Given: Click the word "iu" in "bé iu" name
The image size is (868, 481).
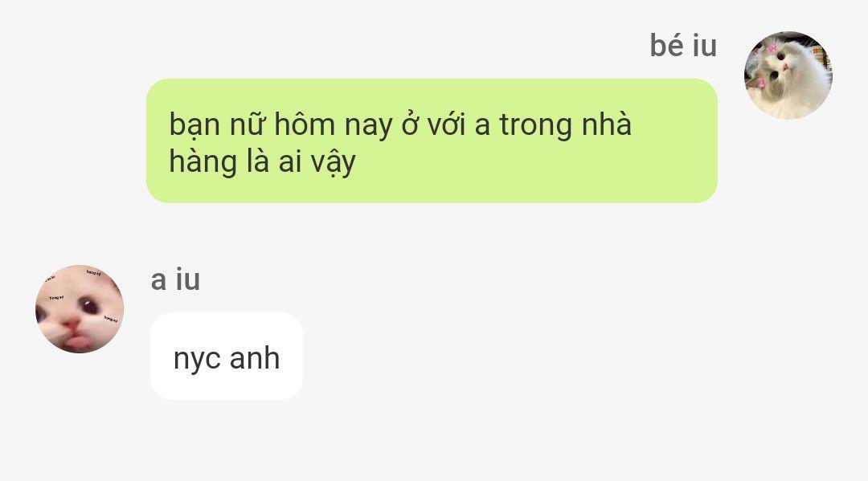Looking at the screenshot, I should tap(705, 45).
